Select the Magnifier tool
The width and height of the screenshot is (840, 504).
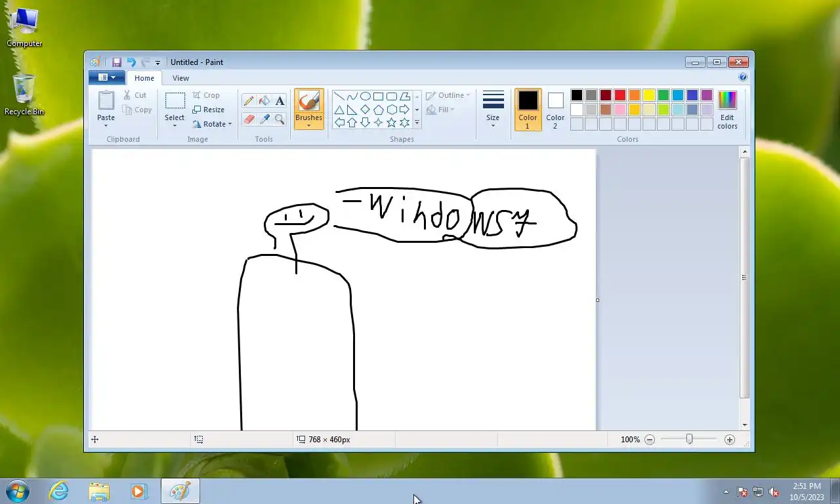point(280,119)
